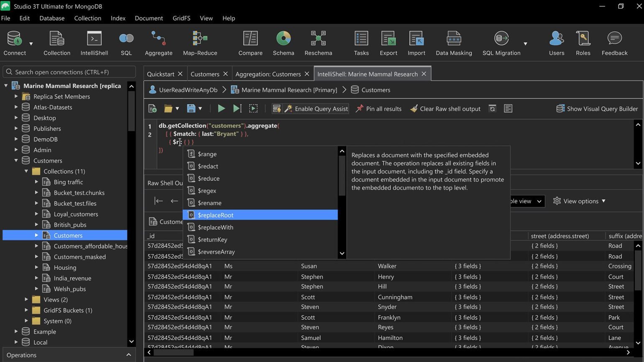
Task: Open the Feedback dialog
Action: pos(615,43)
